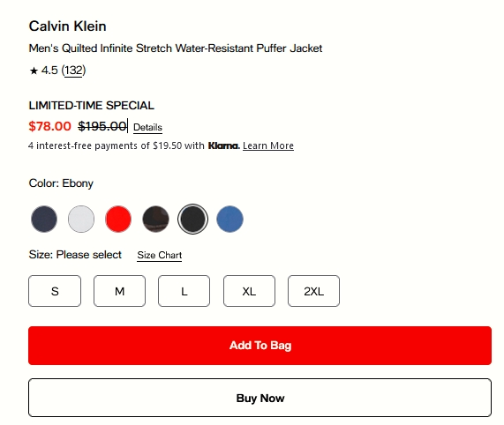
Task: Click the selected Ebony color swatch
Action: [x=192, y=219]
